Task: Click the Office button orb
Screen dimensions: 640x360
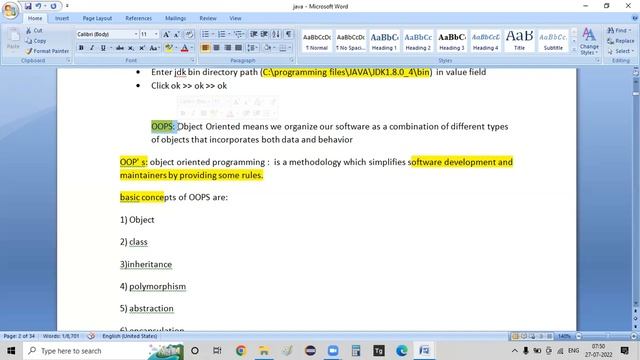Action: pos(10,10)
